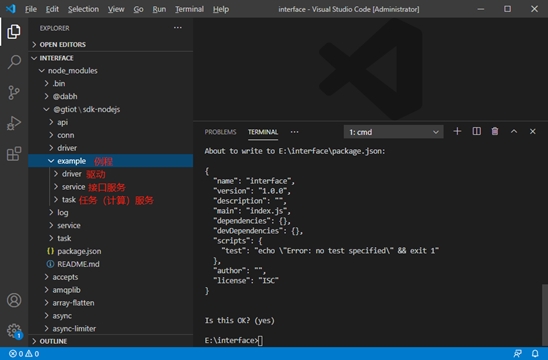Click the errors and warnings status indicator
This screenshot has height=360, width=548.
(24, 354)
